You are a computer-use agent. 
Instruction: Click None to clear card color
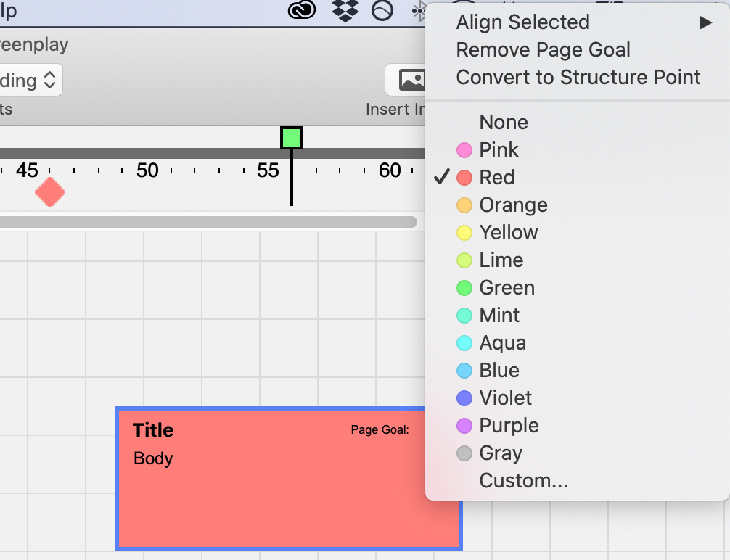point(503,123)
